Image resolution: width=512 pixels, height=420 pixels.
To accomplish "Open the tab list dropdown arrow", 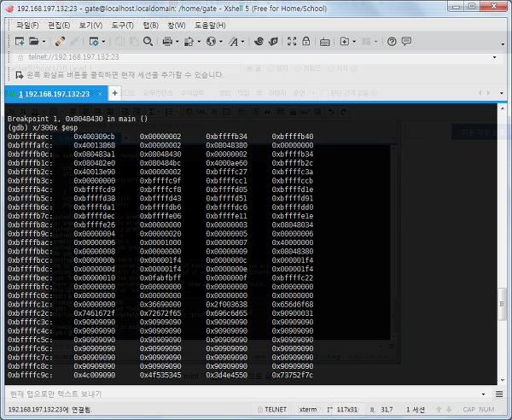I will tap(502, 93).
